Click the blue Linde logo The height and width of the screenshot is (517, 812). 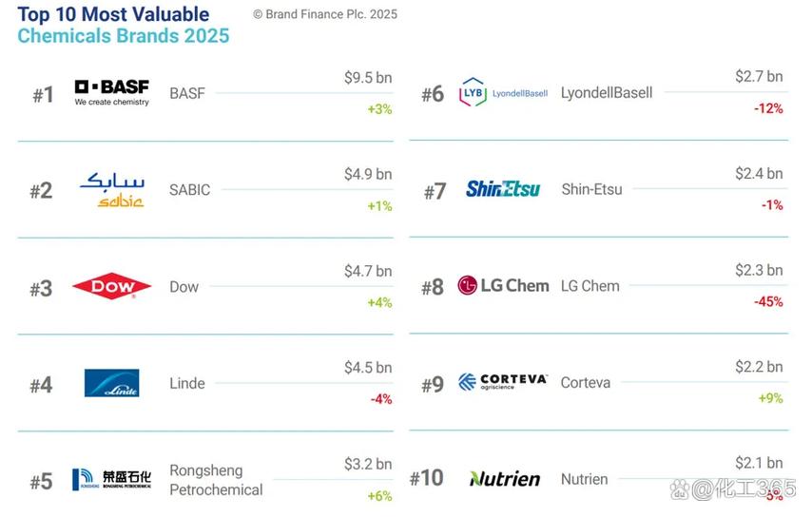click(x=112, y=383)
